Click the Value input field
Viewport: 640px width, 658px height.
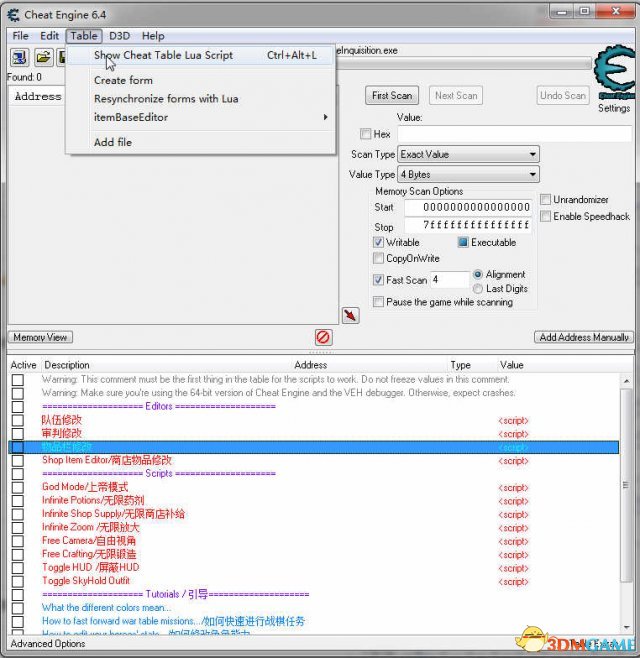pyautogui.click(x=515, y=134)
